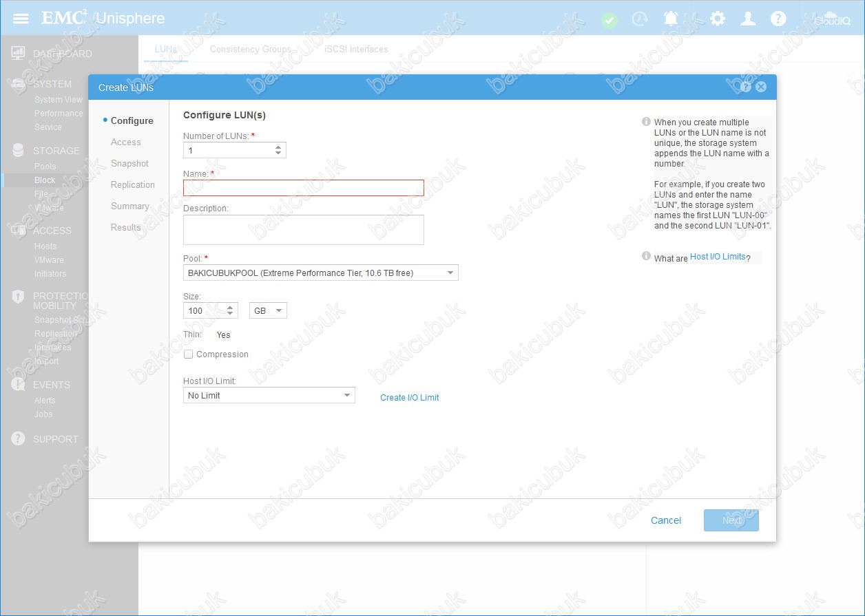
Task: Click the Description text area
Action: point(304,230)
